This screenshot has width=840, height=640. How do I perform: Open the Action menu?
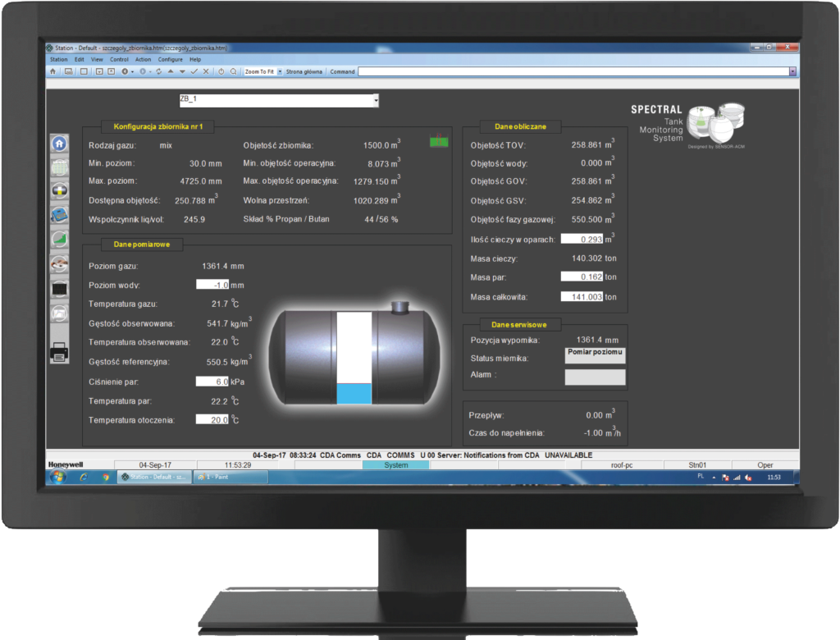(x=143, y=60)
